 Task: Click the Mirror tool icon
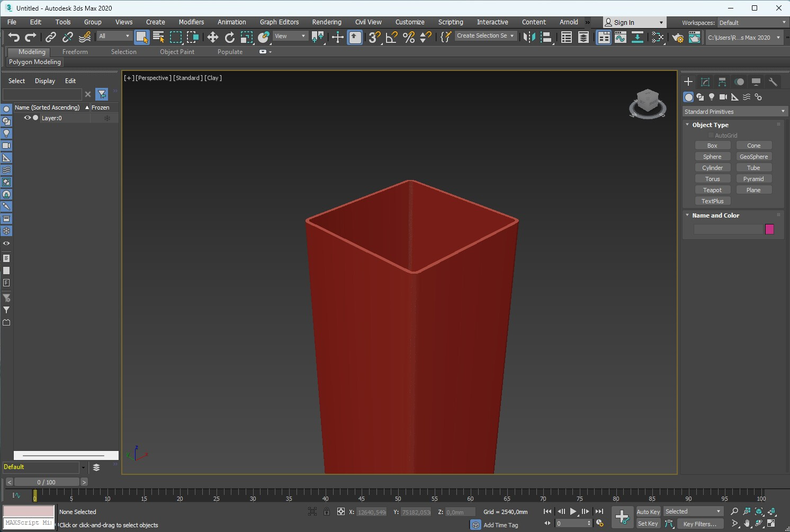tap(529, 37)
